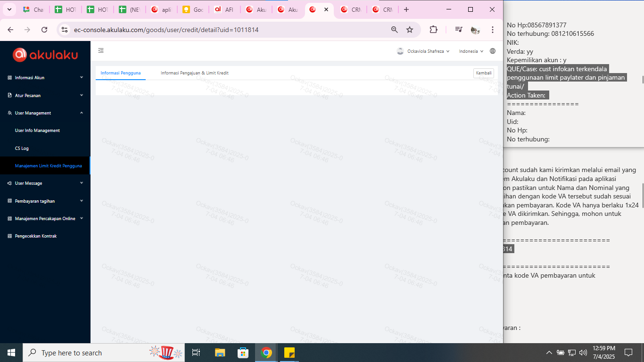This screenshot has height=362, width=644.
Task: Click 'Kepemilikan akun : y' in the notes
Action: click(537, 60)
